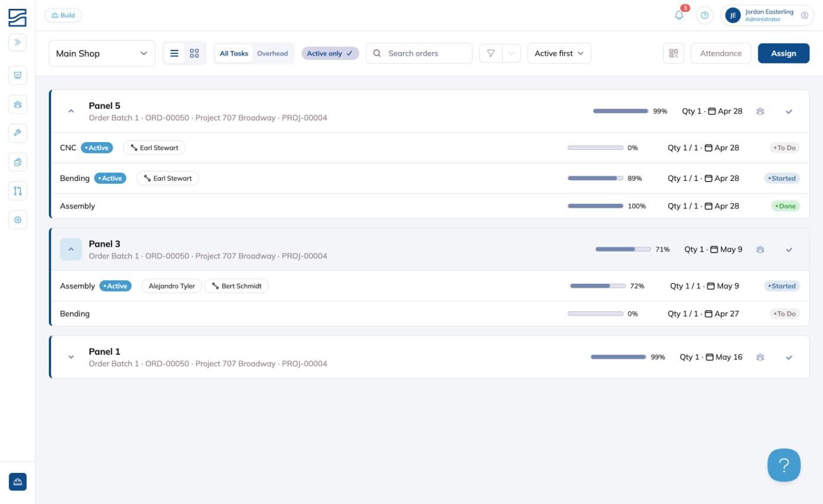823x504 pixels.
Task: Click the JE user avatar
Action: (x=732, y=15)
